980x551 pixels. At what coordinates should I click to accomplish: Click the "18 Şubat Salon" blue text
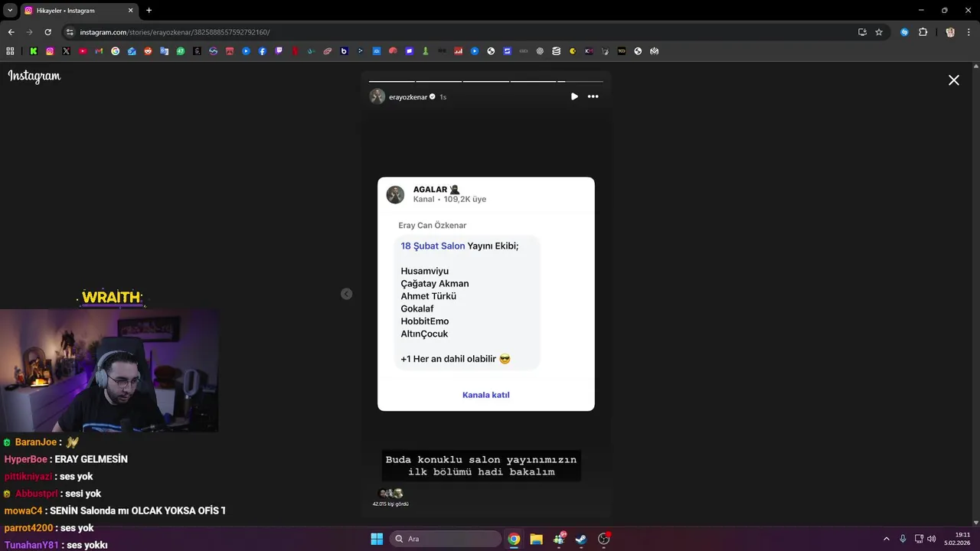(433, 246)
